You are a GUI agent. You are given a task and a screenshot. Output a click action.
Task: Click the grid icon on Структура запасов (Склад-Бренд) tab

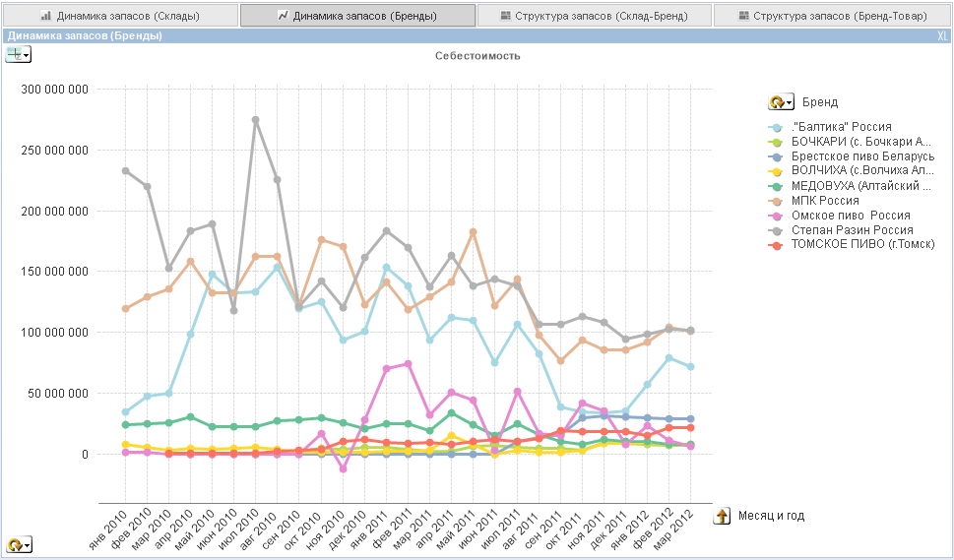(x=505, y=16)
